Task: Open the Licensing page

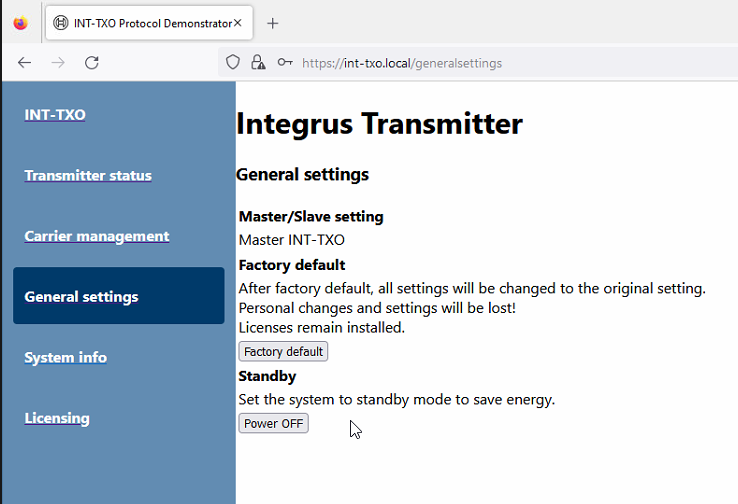Action: (57, 418)
